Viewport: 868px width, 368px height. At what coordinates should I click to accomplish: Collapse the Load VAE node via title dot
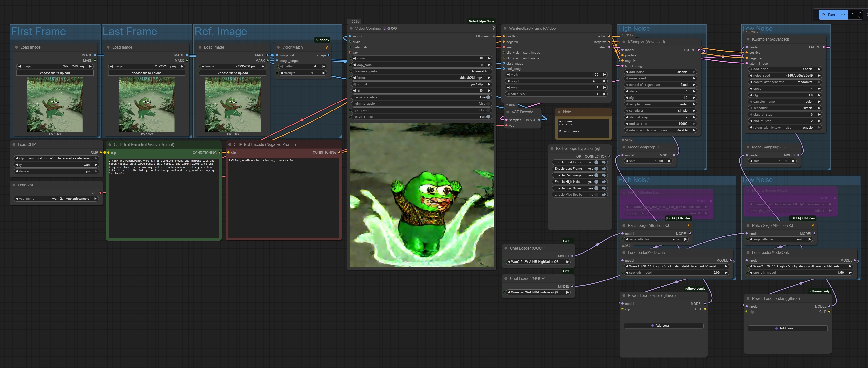pyautogui.click(x=14, y=185)
